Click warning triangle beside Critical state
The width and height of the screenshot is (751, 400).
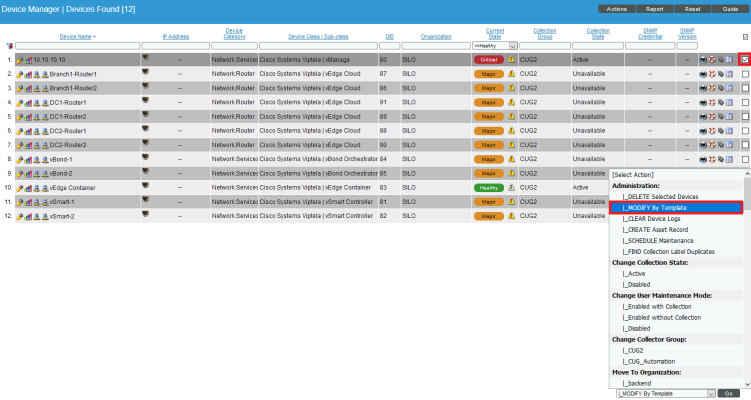[x=512, y=59]
